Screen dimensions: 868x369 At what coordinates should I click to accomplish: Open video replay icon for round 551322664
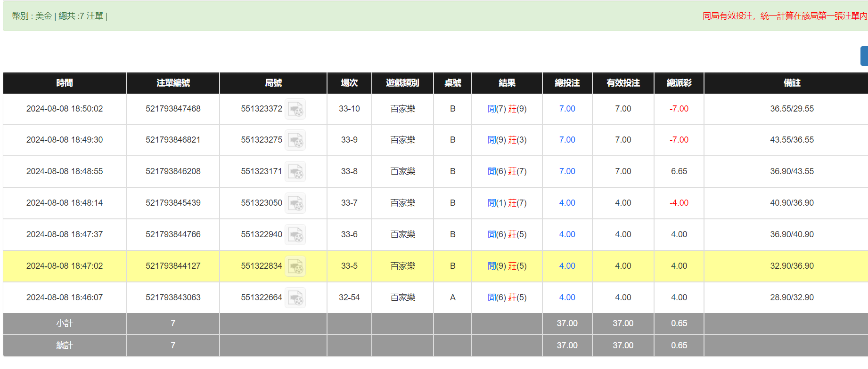point(295,298)
